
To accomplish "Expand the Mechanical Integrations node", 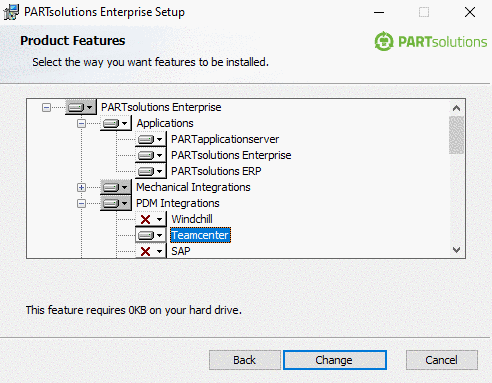I will (x=81, y=187).
